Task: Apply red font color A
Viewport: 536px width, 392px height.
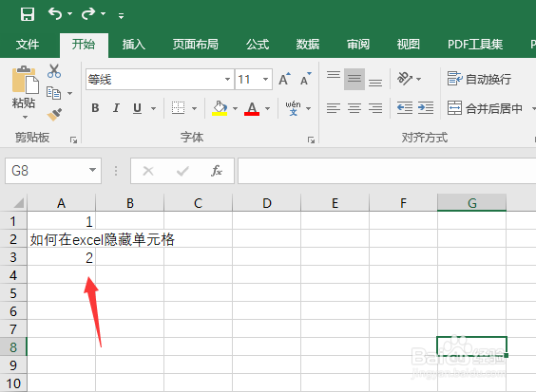Action: pos(252,108)
